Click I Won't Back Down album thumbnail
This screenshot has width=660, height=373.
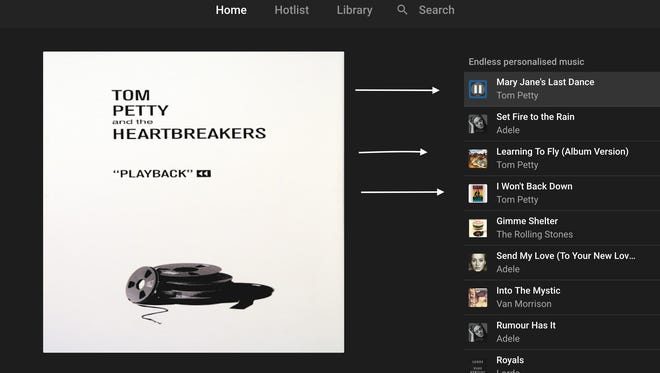click(x=478, y=193)
